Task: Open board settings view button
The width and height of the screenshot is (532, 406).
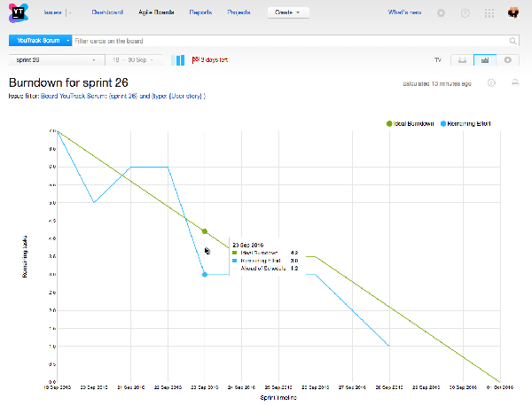Action: click(x=507, y=60)
